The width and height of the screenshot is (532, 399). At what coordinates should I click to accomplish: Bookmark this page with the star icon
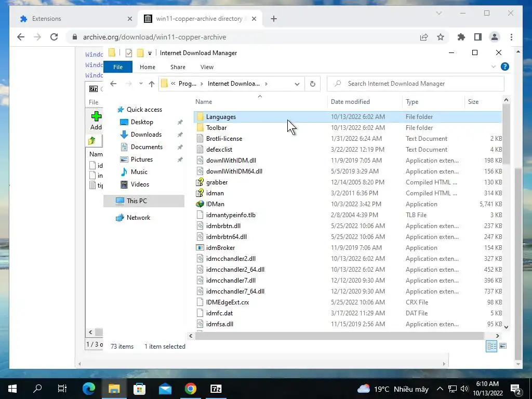441,37
